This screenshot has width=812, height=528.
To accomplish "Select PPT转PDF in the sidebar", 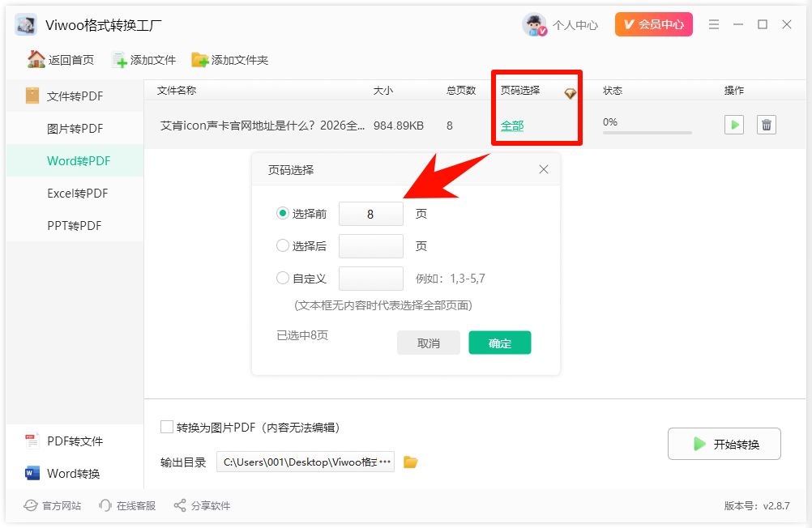I will [75, 226].
